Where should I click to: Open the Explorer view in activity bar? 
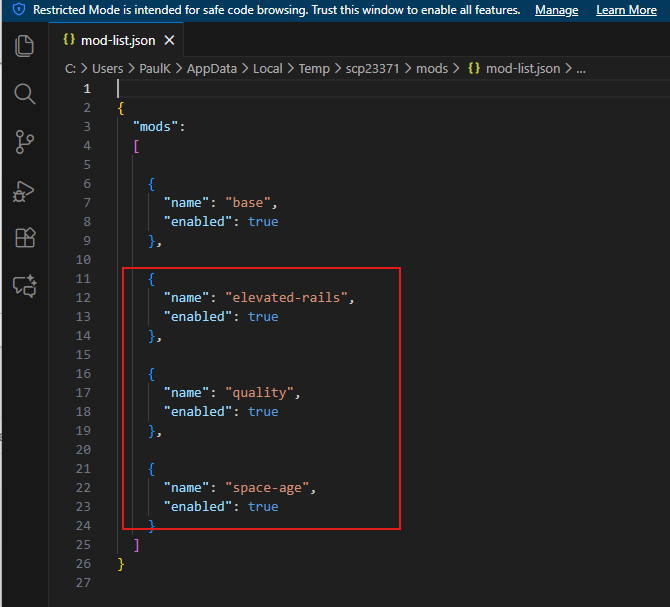click(25, 46)
